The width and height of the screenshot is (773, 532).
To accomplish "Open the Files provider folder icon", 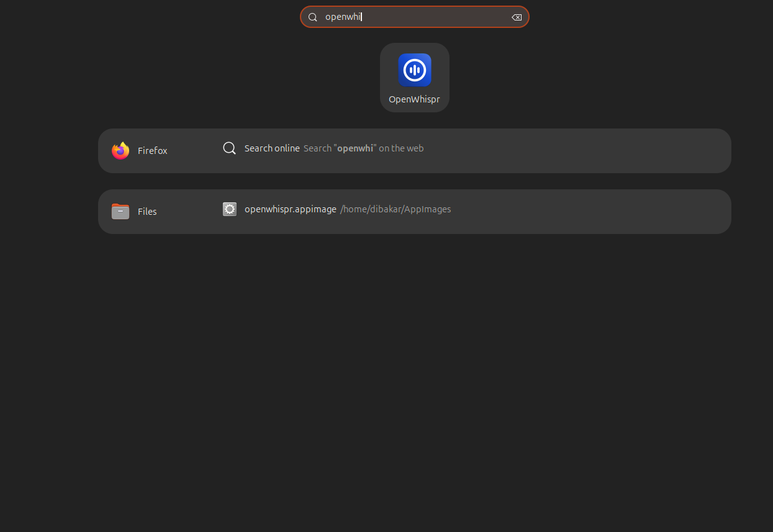I will click(120, 212).
